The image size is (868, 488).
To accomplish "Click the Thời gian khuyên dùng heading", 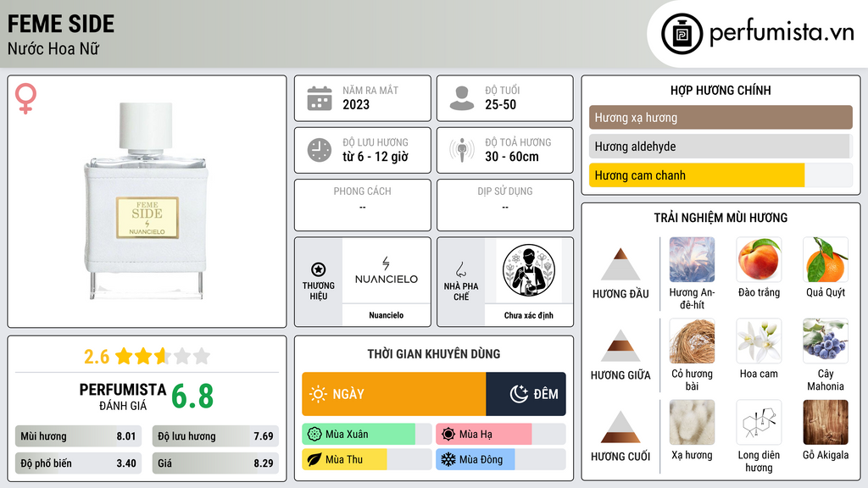I will pyautogui.click(x=434, y=354).
